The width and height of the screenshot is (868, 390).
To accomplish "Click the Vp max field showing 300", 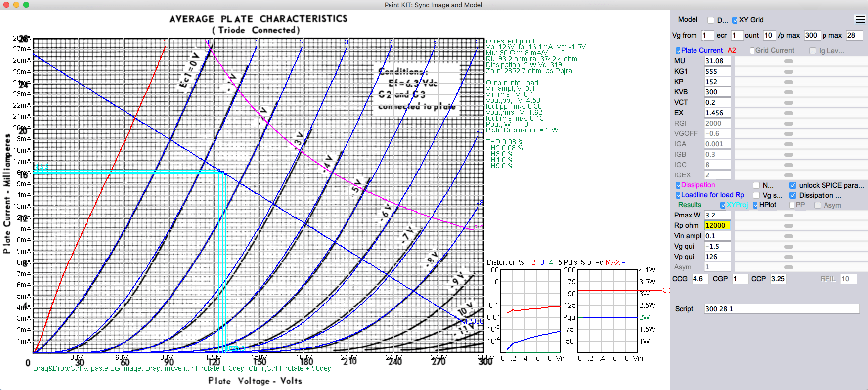I will [812, 35].
